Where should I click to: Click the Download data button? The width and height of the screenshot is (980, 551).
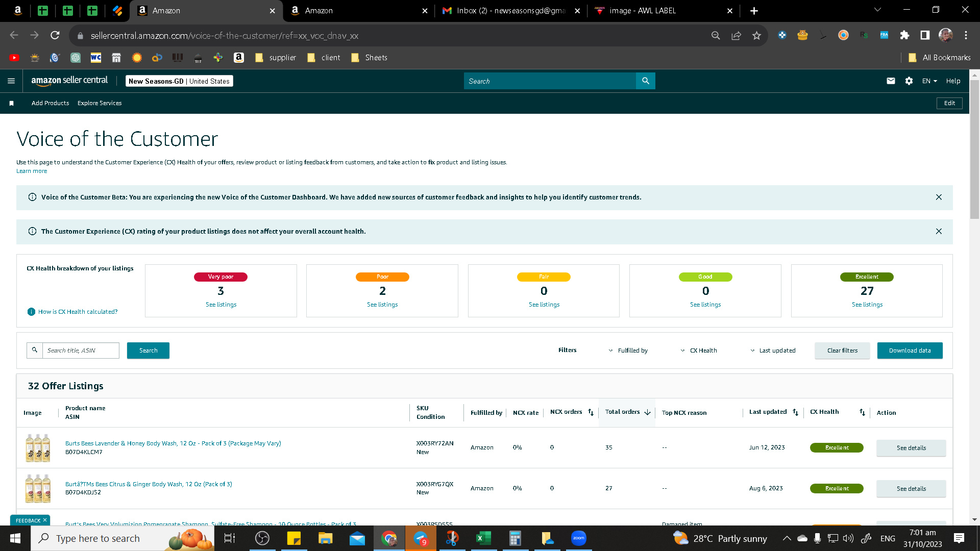click(x=910, y=350)
